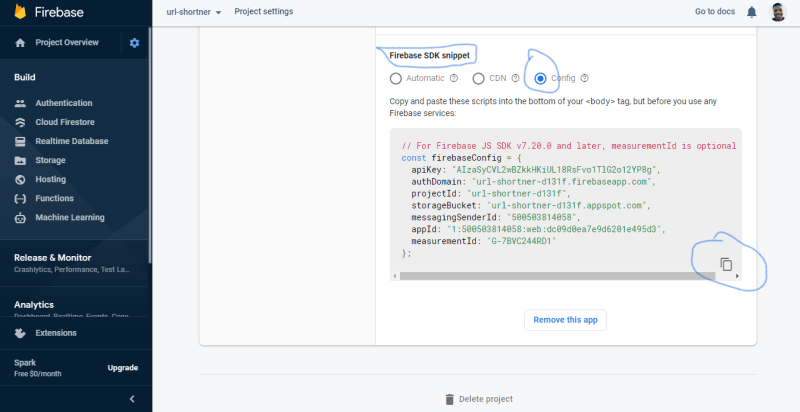Click the storageBucket line in config
This screenshot has width=800, height=412.
(x=531, y=205)
